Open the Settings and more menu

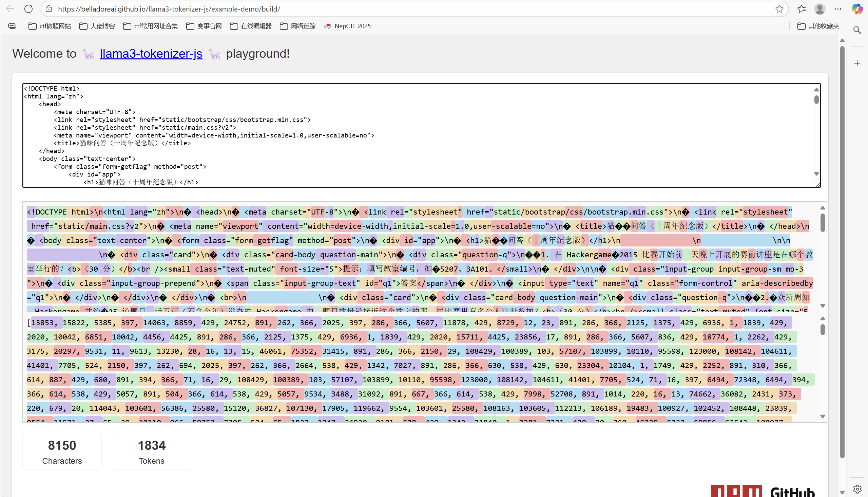838,9
